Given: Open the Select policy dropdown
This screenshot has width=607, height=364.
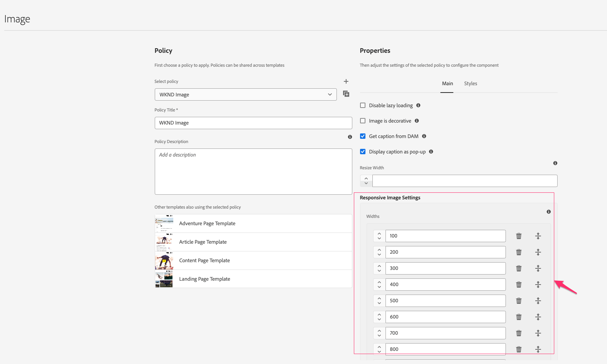Looking at the screenshot, I should 245,94.
